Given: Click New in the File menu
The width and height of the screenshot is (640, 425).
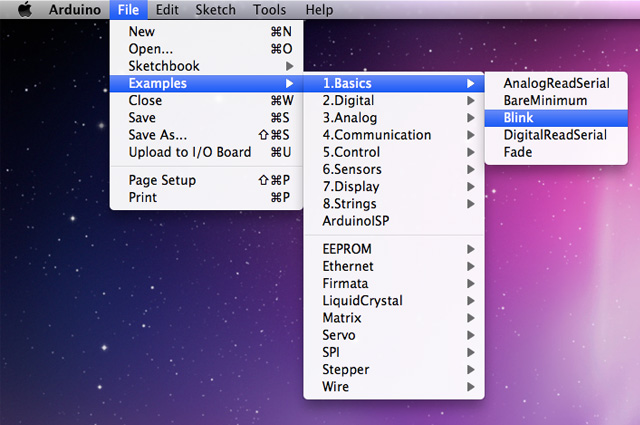Looking at the screenshot, I should [141, 31].
